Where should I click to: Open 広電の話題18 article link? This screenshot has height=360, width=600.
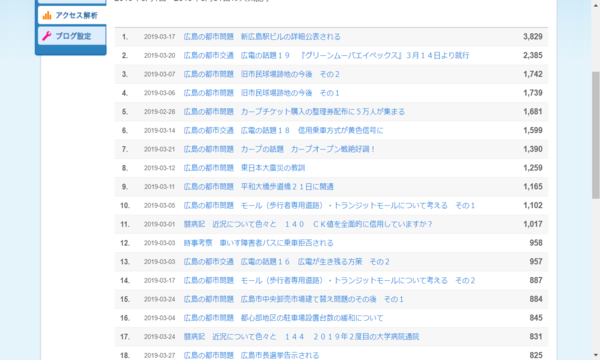click(x=283, y=130)
